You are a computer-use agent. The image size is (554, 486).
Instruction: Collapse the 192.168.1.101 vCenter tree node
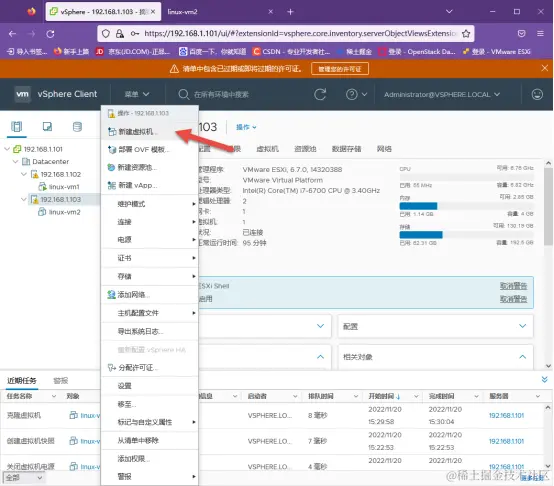tap(7, 149)
